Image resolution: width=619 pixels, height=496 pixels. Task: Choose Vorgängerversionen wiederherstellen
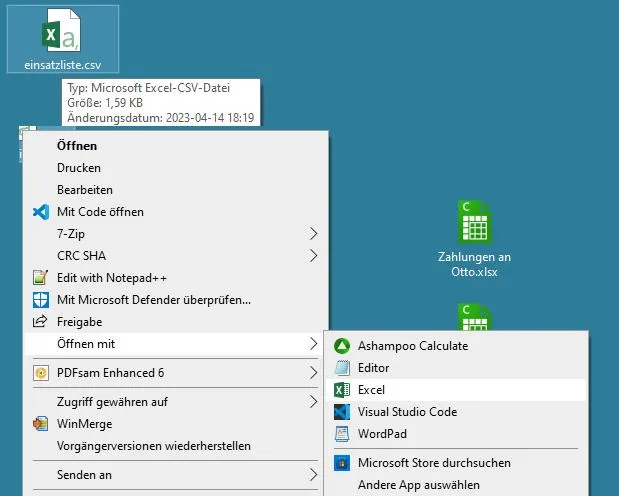[176, 446]
